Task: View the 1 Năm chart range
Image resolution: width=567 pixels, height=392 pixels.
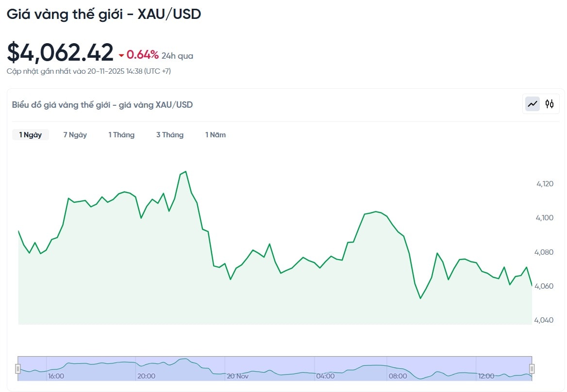Action: tap(216, 135)
